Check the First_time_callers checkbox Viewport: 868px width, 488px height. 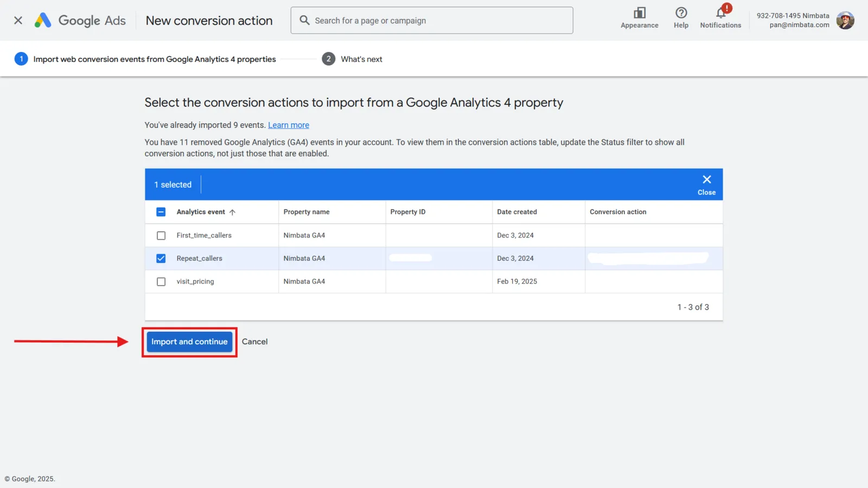pyautogui.click(x=161, y=235)
